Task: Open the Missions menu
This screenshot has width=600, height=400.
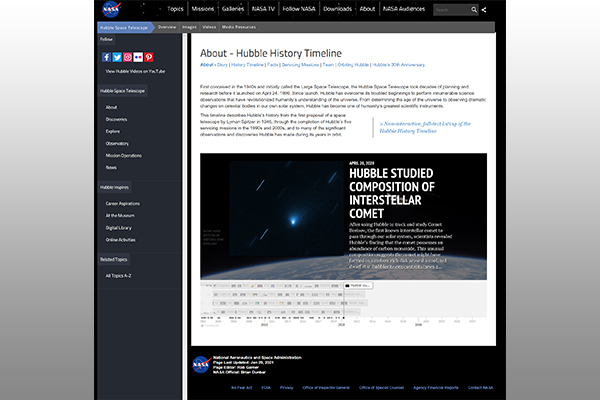Action: pyautogui.click(x=203, y=9)
